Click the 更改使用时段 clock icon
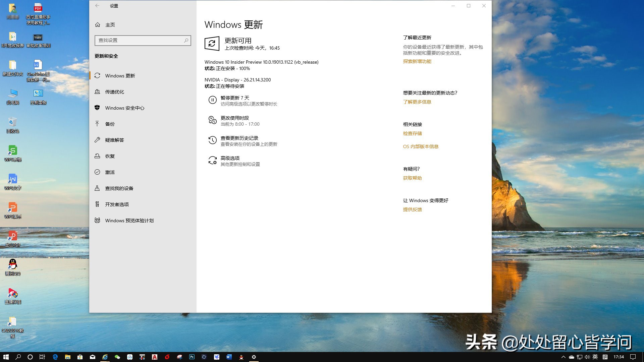Viewport: 644px width, 362px height. pos(213,120)
